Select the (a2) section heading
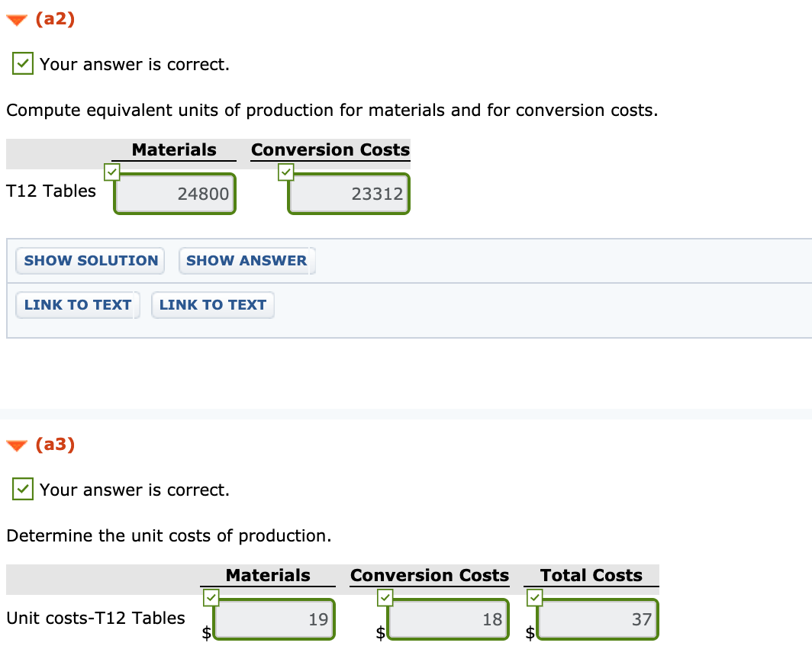 pyautogui.click(x=53, y=20)
